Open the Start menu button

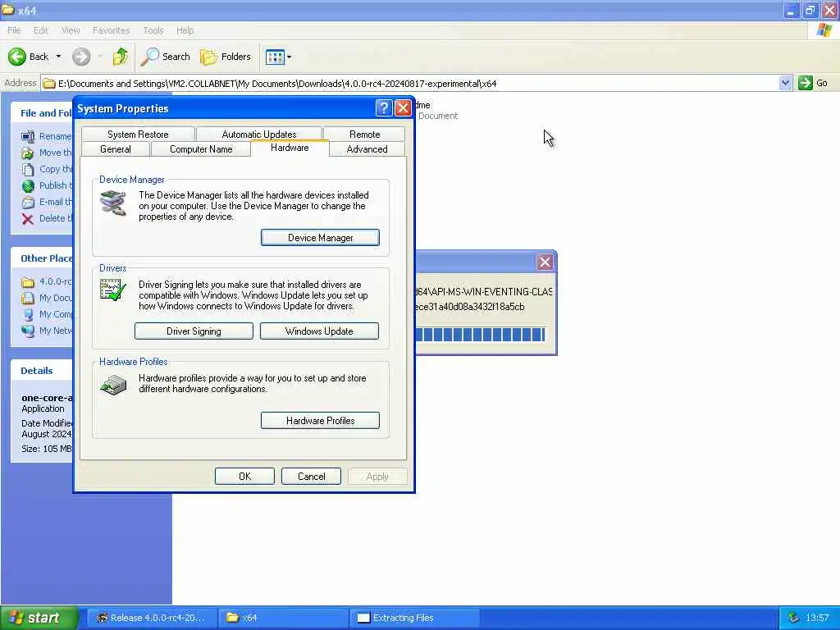39,618
